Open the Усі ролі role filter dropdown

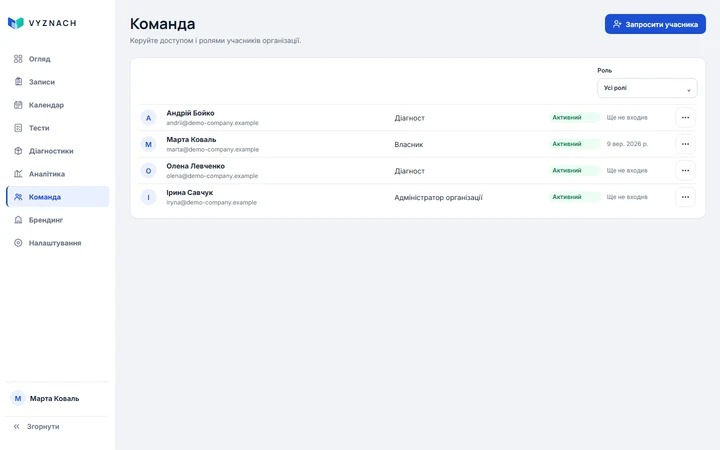[647, 88]
